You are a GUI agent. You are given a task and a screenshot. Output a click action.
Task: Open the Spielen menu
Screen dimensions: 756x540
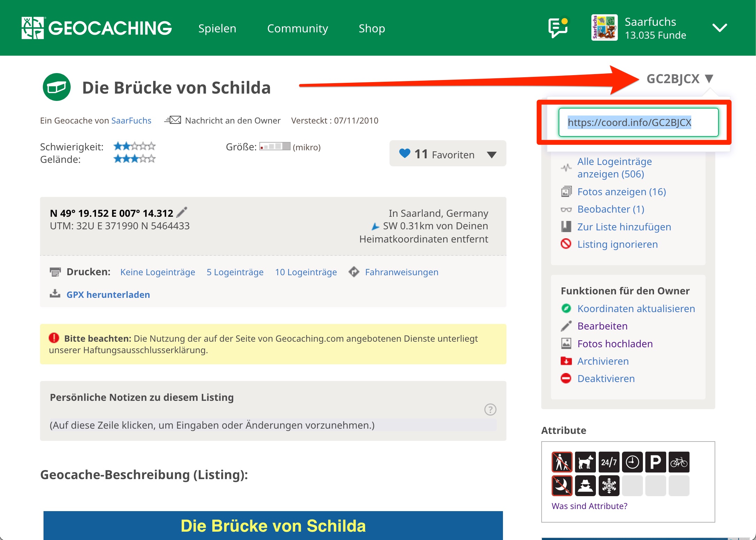[x=217, y=28]
